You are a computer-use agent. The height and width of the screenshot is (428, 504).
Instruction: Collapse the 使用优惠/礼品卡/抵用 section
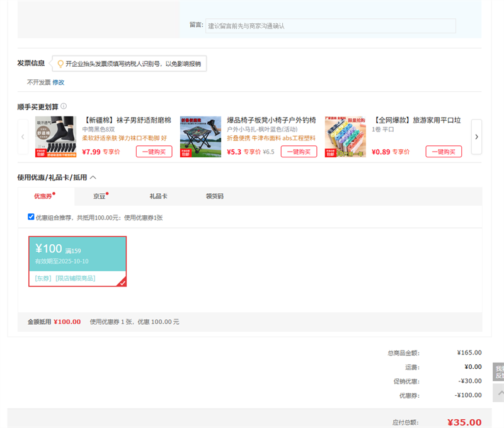93,177
